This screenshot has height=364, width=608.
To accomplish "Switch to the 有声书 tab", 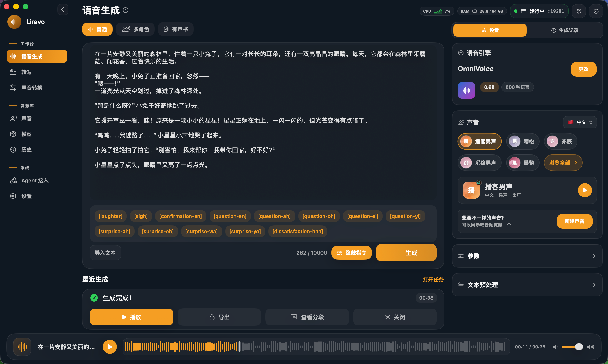I will click(176, 29).
